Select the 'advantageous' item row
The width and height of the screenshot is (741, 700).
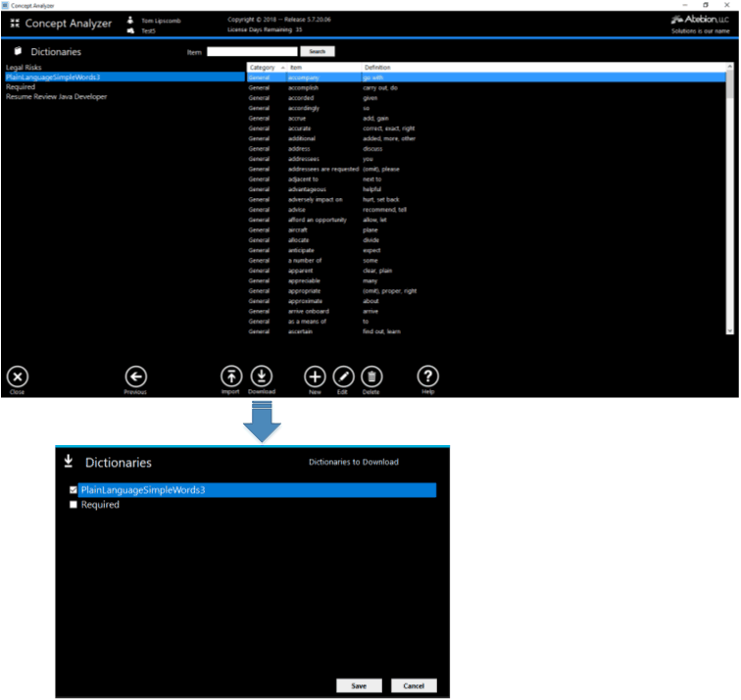point(486,189)
